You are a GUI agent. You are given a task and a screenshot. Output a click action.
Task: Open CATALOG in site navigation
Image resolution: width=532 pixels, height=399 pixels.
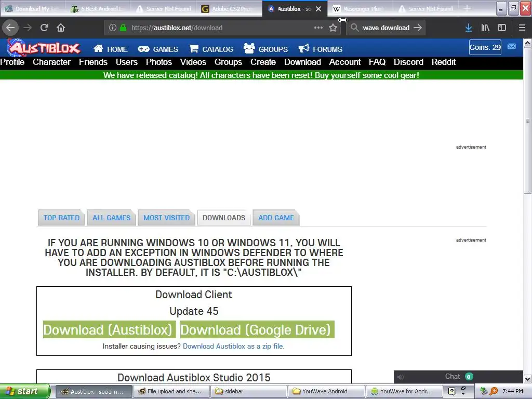tap(211, 49)
